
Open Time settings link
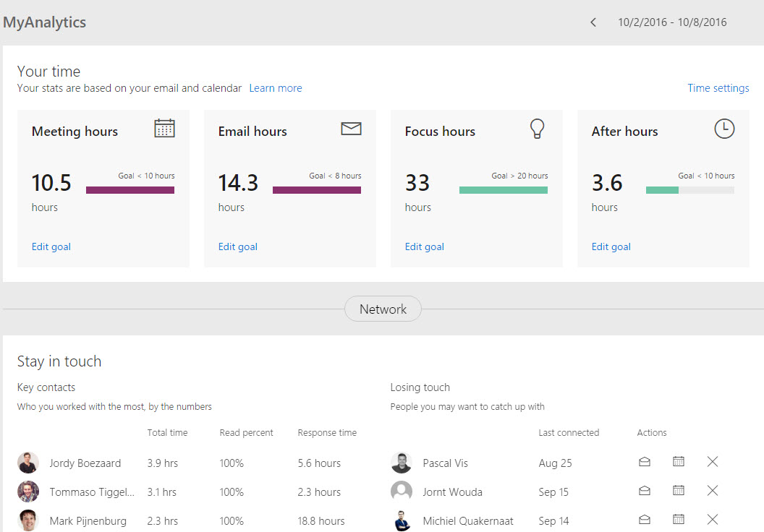[x=718, y=88]
